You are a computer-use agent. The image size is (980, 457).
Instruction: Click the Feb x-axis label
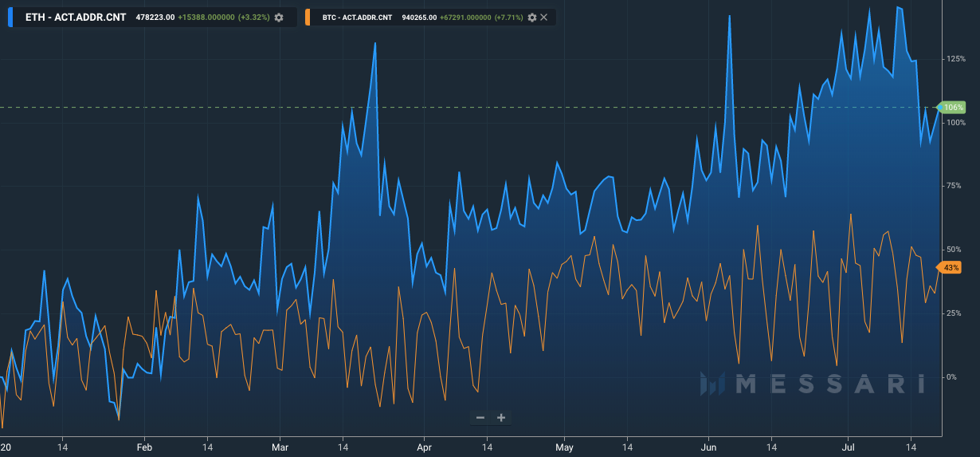click(x=144, y=448)
